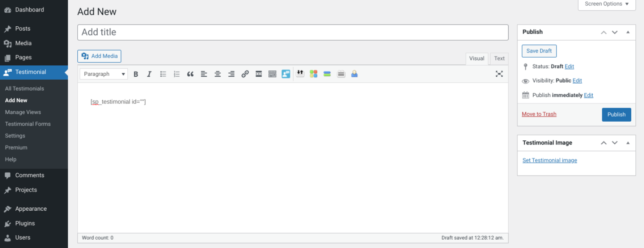Open Help submenu item

pos(11,159)
